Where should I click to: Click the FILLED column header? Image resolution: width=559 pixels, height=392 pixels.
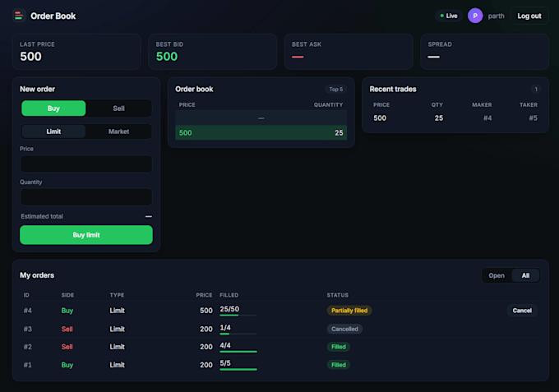coord(229,295)
